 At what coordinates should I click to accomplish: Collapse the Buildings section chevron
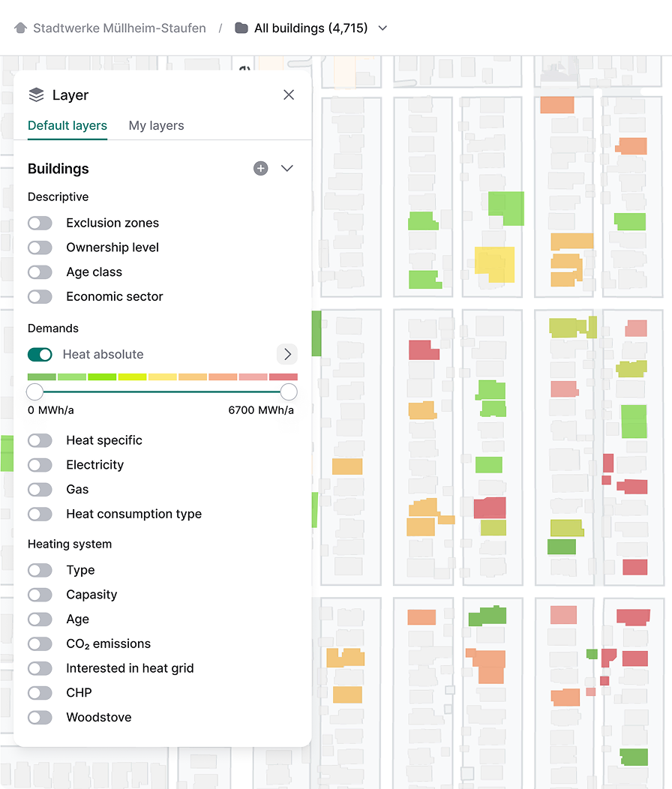coord(286,168)
